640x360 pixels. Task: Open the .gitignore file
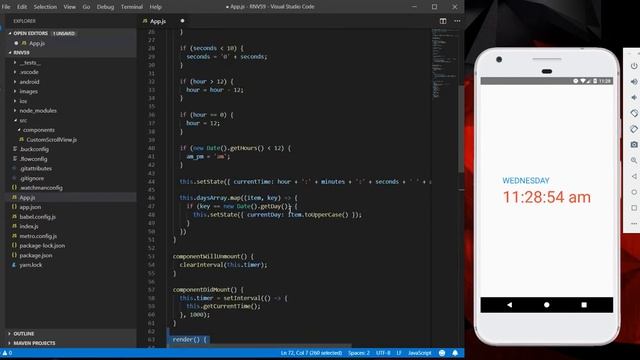click(x=32, y=178)
